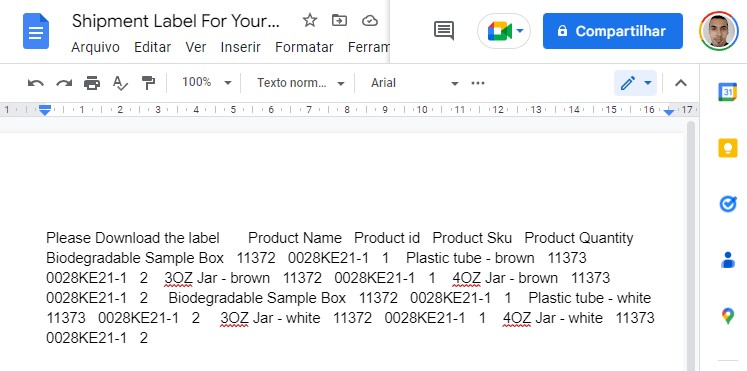The width and height of the screenshot is (747, 371).
Task: Undo the last action
Action: [x=36, y=83]
